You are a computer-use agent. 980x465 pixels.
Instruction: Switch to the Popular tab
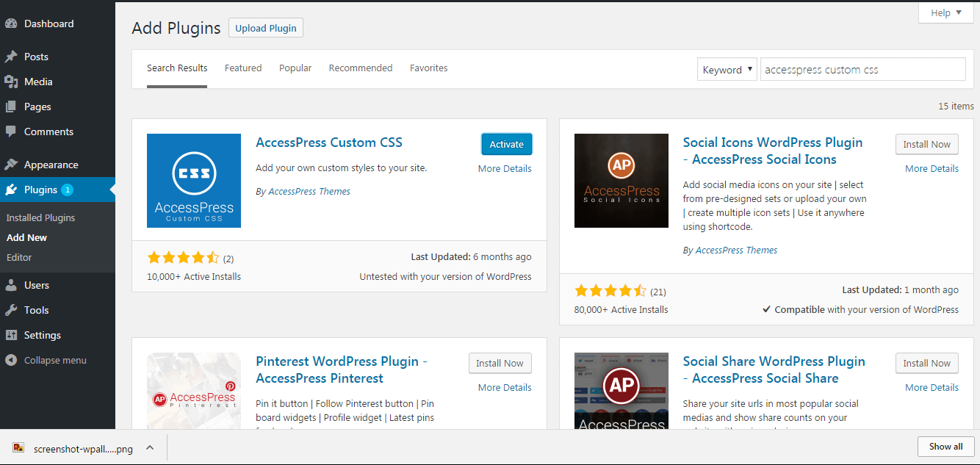(295, 68)
